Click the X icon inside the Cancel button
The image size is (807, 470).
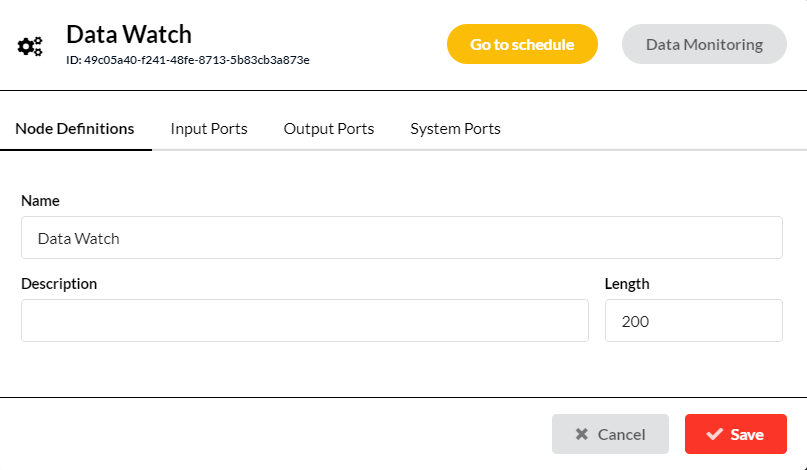[582, 434]
